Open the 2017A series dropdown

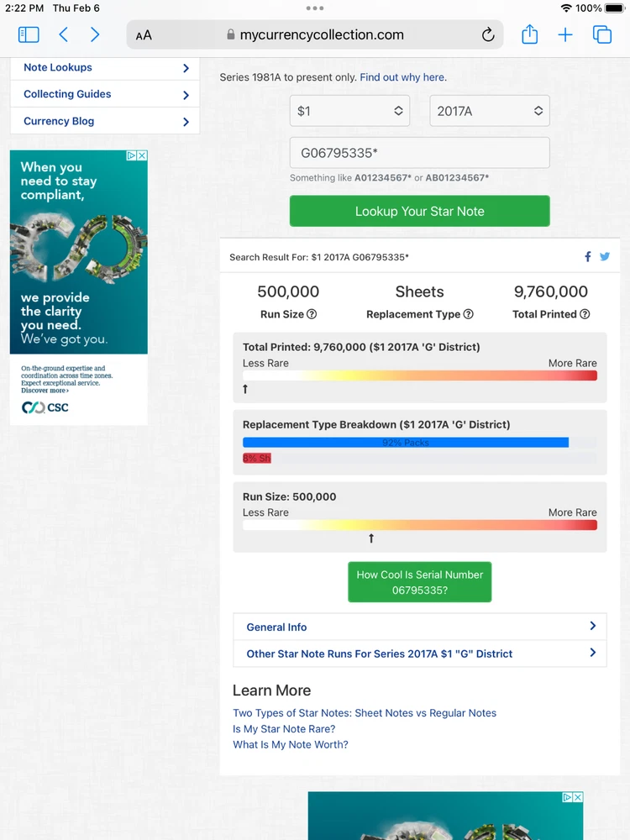click(x=490, y=111)
